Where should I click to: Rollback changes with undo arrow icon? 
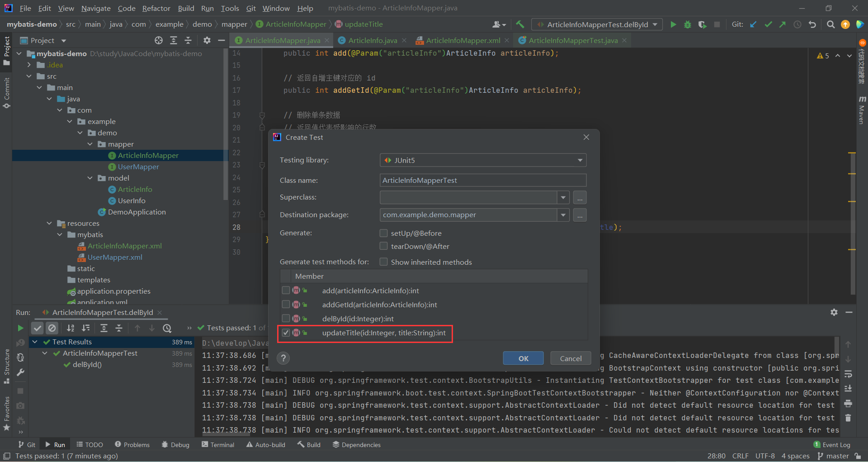[x=812, y=24]
